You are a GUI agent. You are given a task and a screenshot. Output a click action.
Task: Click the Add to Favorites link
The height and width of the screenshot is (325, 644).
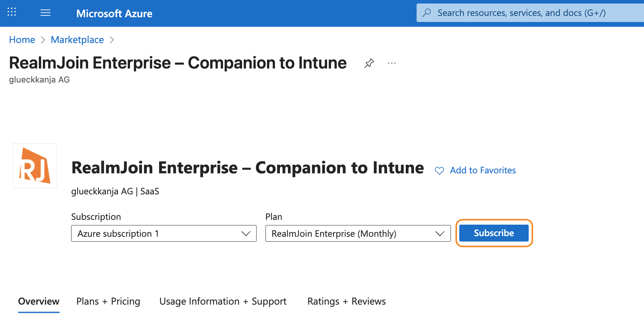click(x=483, y=170)
